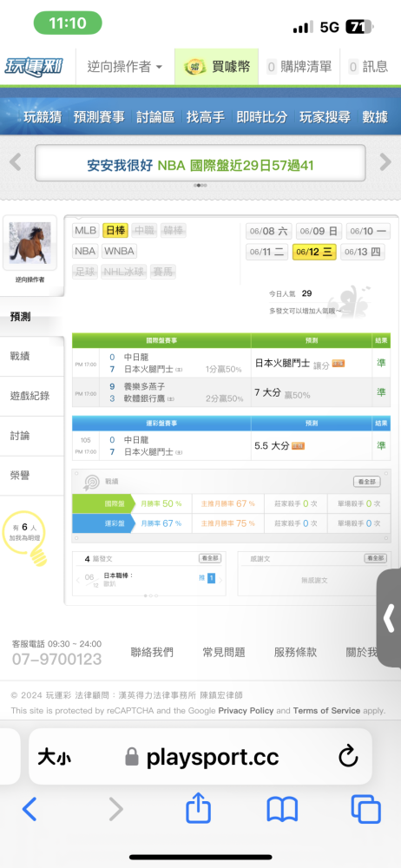The width and height of the screenshot is (401, 868).
Task: Open the 討論區 forum
Action: click(155, 117)
